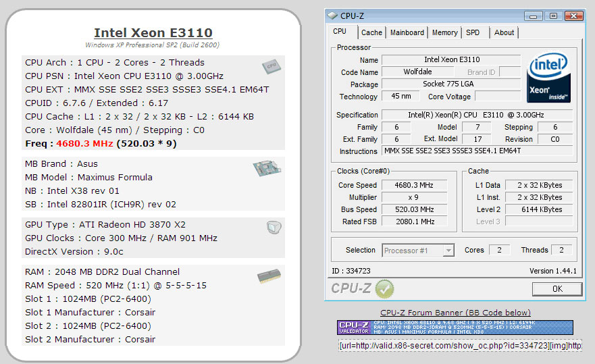
Task: Click the motherboard icon beside MB Brand
Action: click(x=267, y=168)
